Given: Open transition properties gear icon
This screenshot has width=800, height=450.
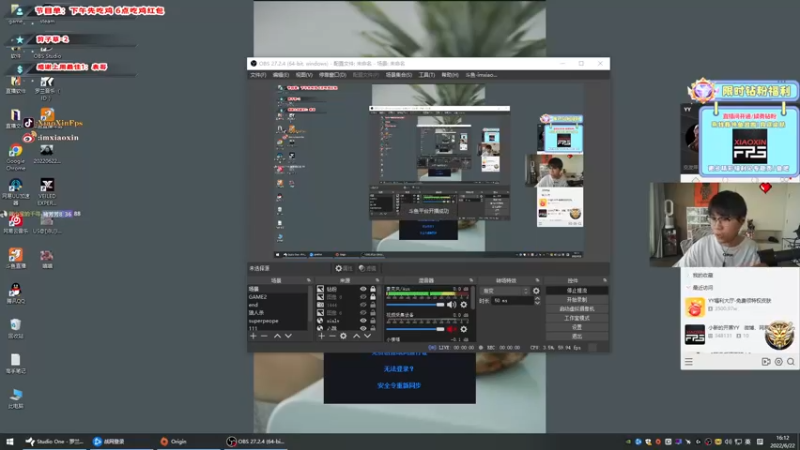Looking at the screenshot, I should 536,291.
